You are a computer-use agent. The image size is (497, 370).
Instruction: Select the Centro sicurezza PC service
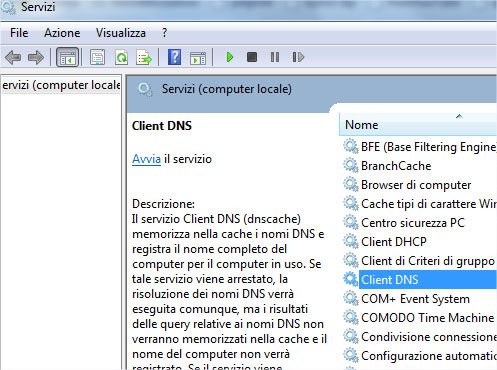(x=413, y=223)
